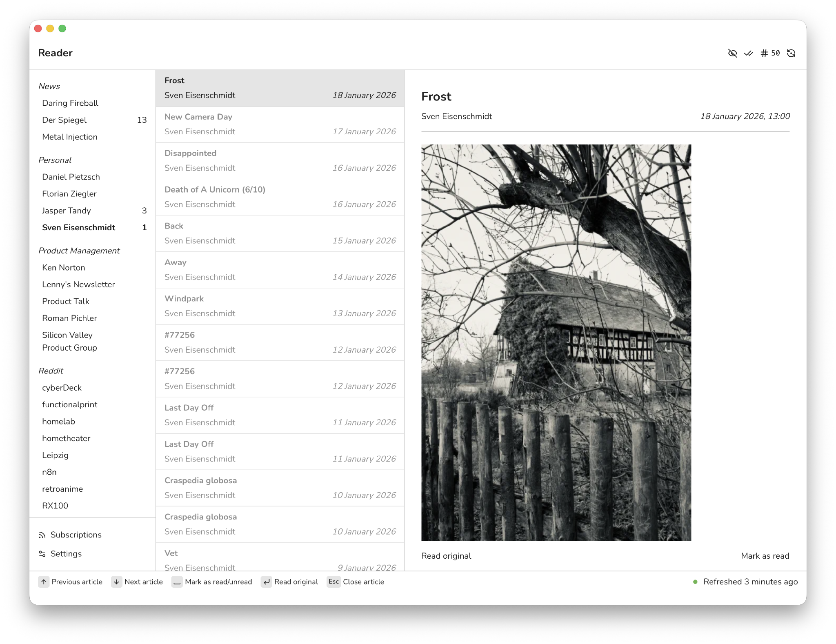Viewport: 836px width, 644px height.
Task: Click the # 50 article limit icon
Action: pos(771,53)
